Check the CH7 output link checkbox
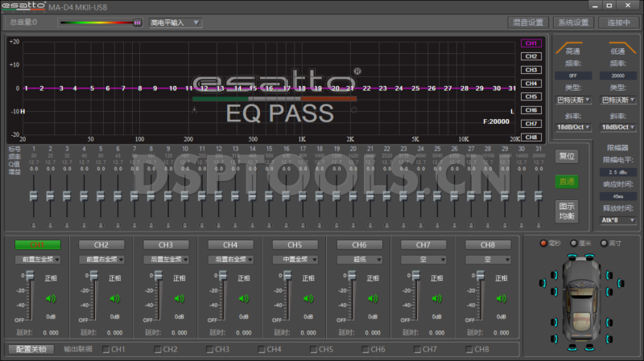Viewport: 644px width, 361px height. pyautogui.click(x=417, y=350)
